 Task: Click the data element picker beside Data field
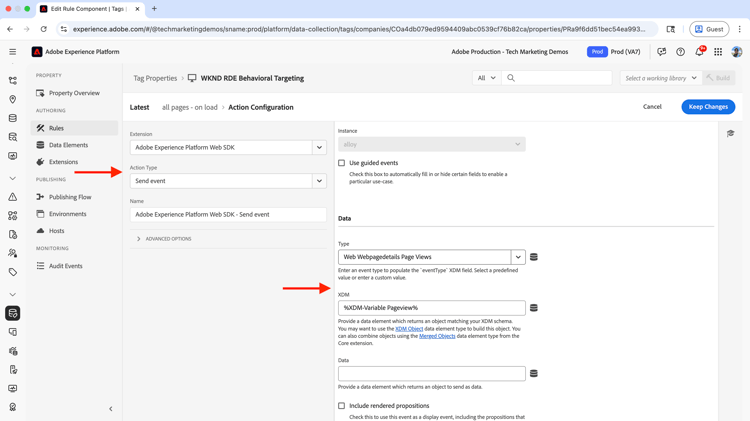click(534, 373)
